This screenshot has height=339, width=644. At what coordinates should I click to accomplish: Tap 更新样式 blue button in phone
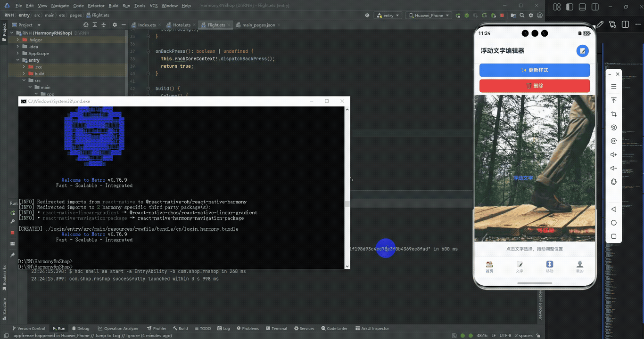[x=535, y=70]
